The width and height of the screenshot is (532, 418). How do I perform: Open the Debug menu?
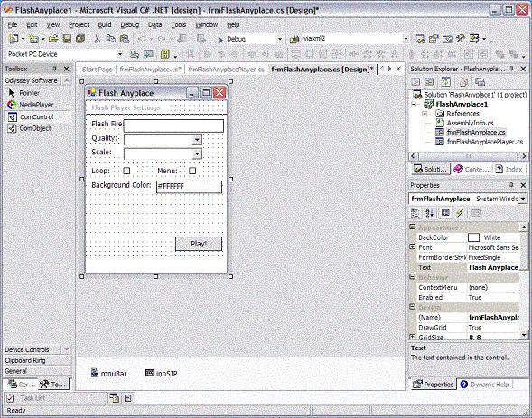(129, 25)
